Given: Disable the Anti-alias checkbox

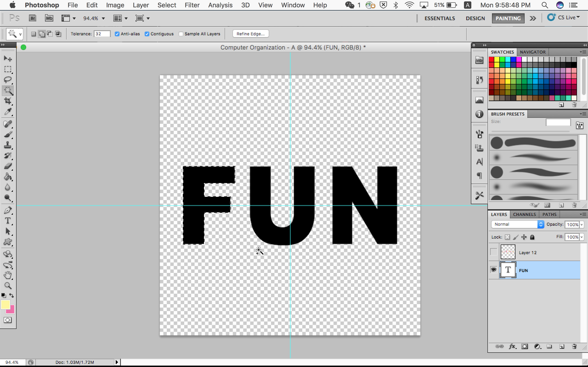Looking at the screenshot, I should [x=117, y=34].
